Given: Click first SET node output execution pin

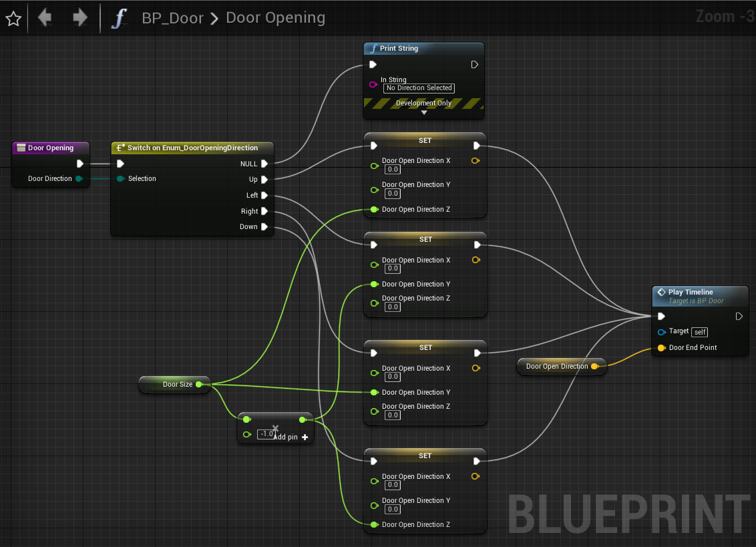Looking at the screenshot, I should pos(476,146).
